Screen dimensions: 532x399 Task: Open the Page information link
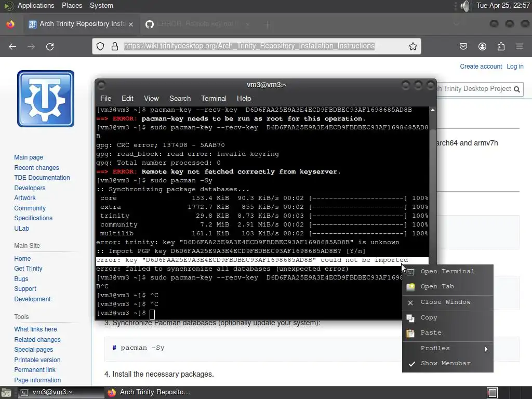click(x=37, y=380)
